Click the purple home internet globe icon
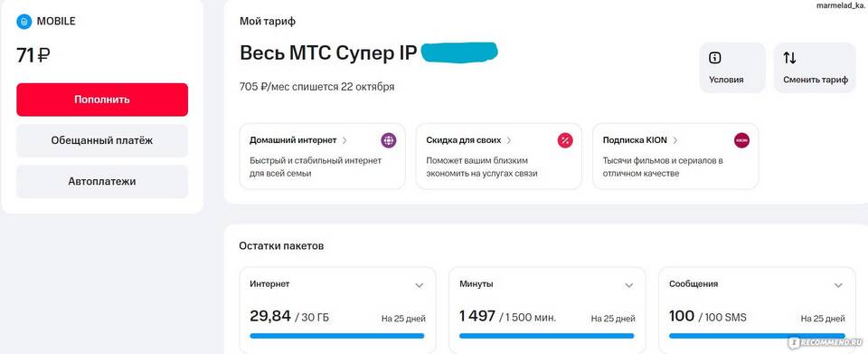This screenshot has height=354, width=868. click(x=389, y=140)
